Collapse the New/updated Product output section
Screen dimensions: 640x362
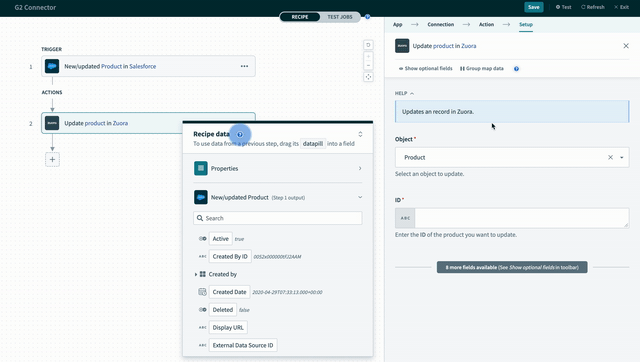pos(360,197)
